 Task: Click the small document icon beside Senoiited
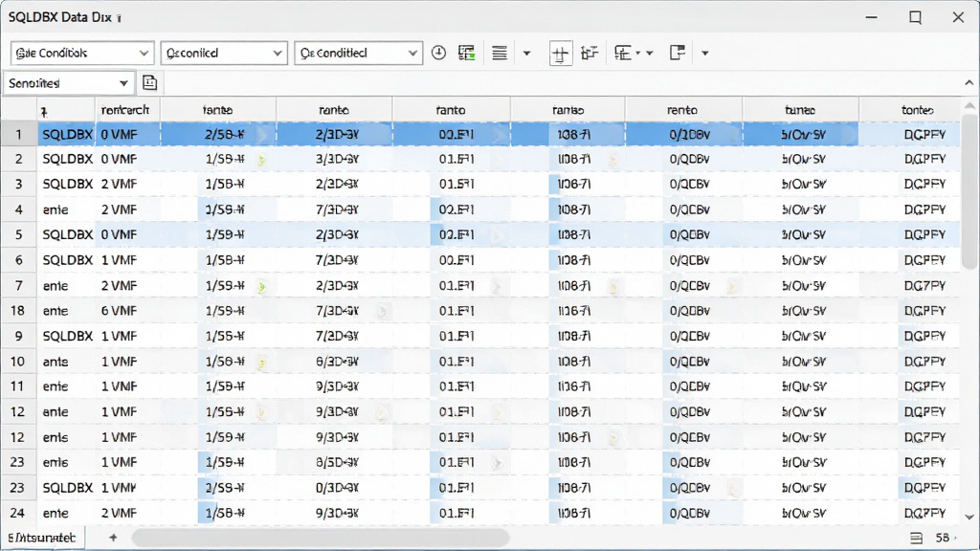pyautogui.click(x=150, y=82)
